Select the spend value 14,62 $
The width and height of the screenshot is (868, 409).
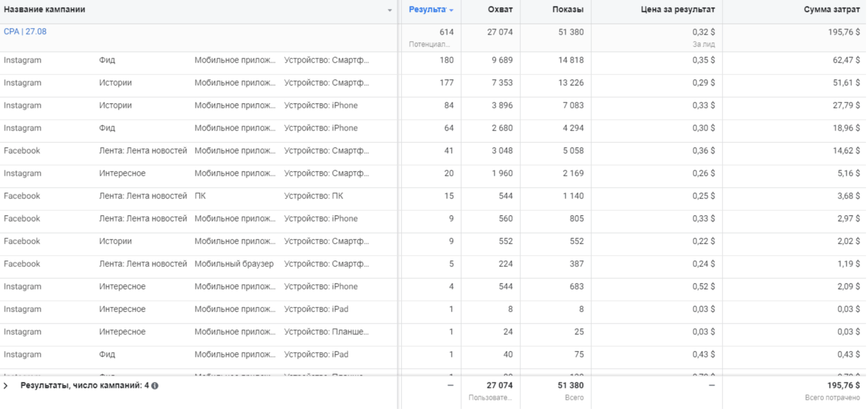point(846,151)
